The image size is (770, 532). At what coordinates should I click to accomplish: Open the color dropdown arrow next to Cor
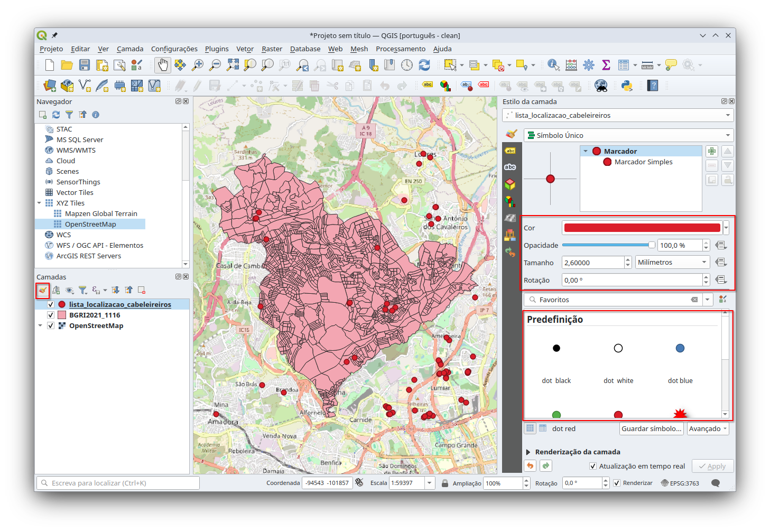click(726, 228)
